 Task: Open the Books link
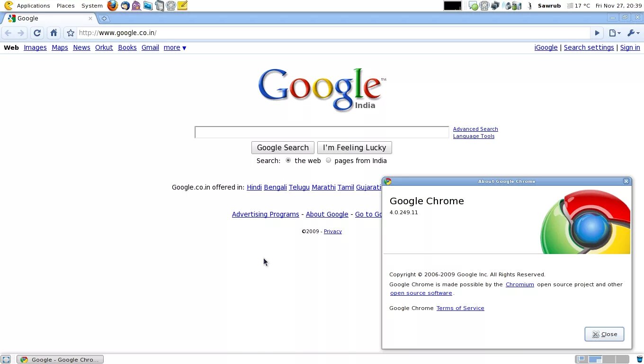click(x=127, y=47)
